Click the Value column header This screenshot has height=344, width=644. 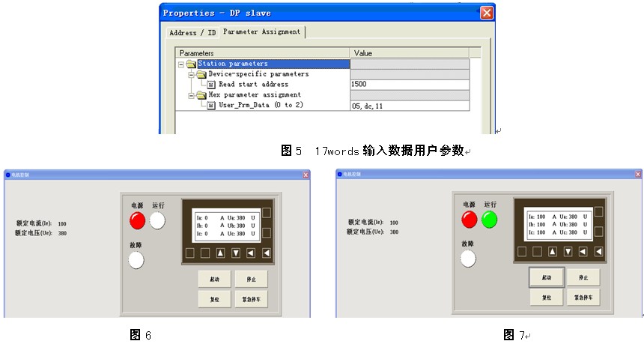(409, 53)
